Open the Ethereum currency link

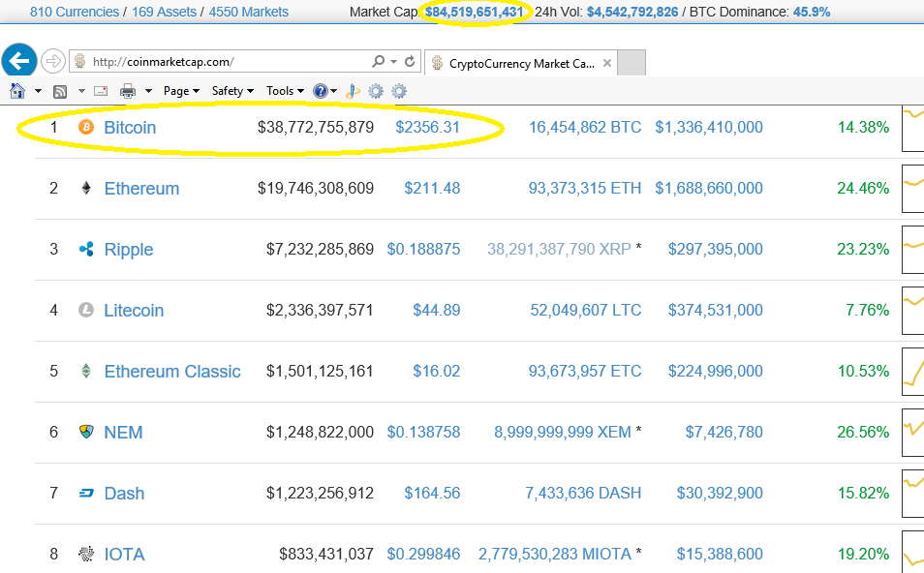142,189
